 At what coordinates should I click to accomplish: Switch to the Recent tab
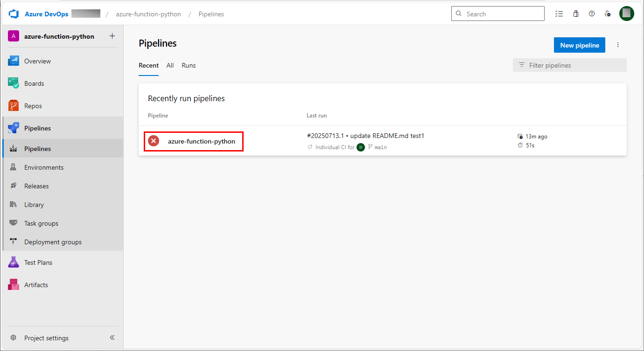coord(148,65)
